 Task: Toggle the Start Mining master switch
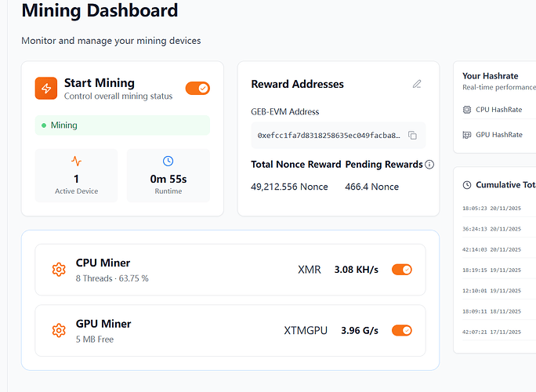tap(197, 88)
